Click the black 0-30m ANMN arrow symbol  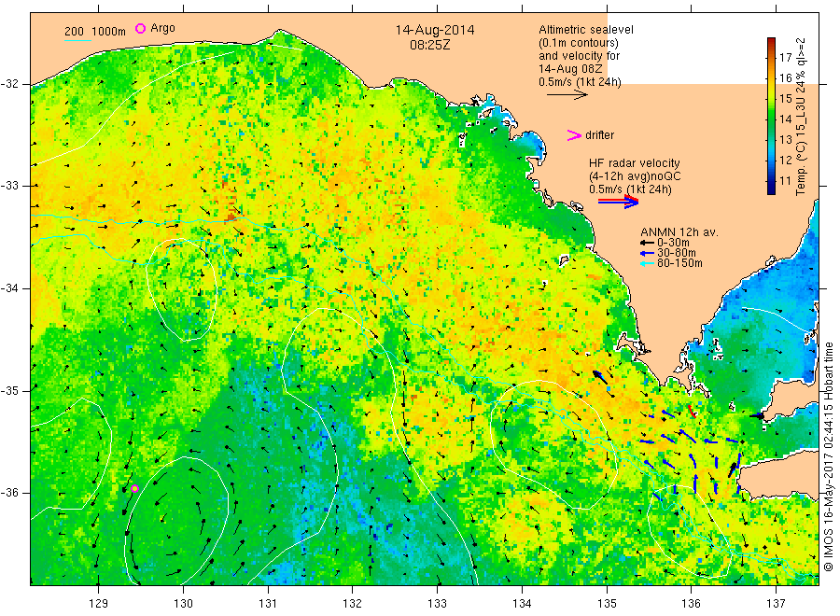[647, 244]
